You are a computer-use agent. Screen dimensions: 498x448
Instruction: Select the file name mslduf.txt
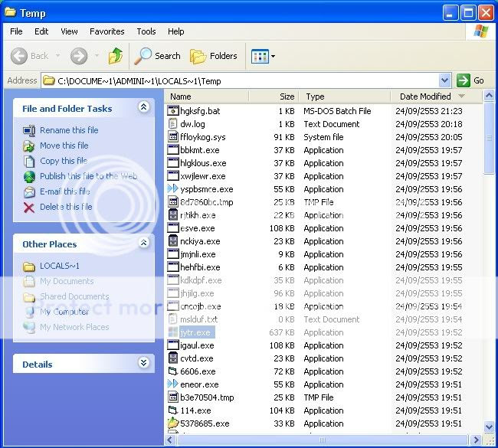click(x=199, y=319)
